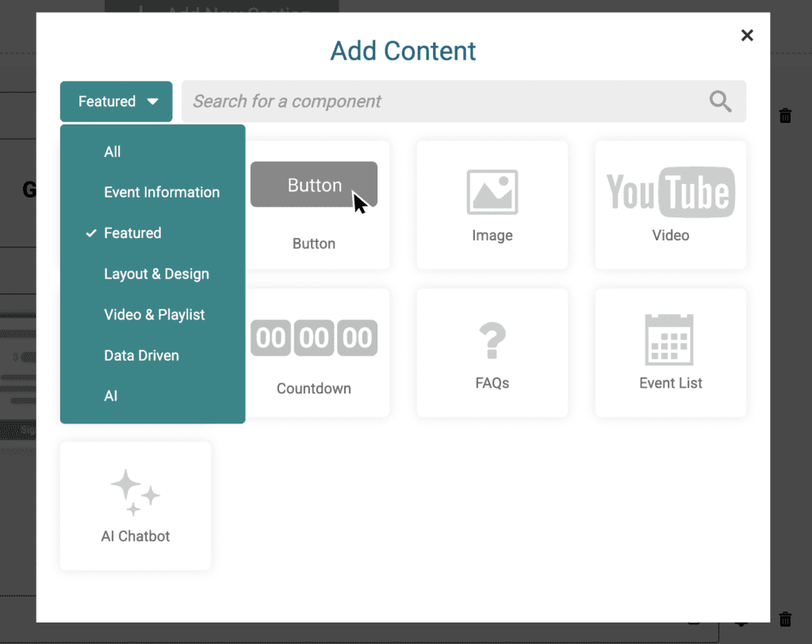Add the Countdown timer component

point(314,339)
